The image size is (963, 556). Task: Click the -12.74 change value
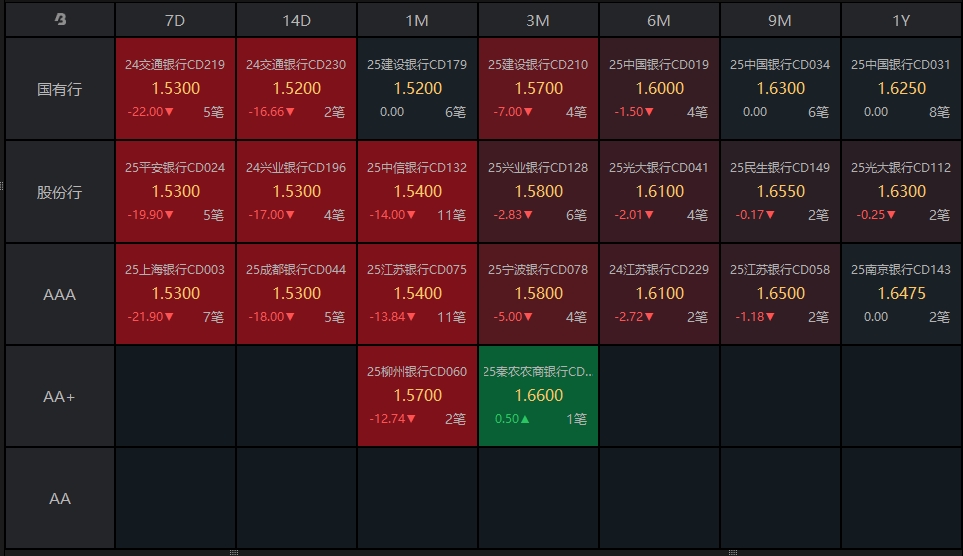[392, 419]
